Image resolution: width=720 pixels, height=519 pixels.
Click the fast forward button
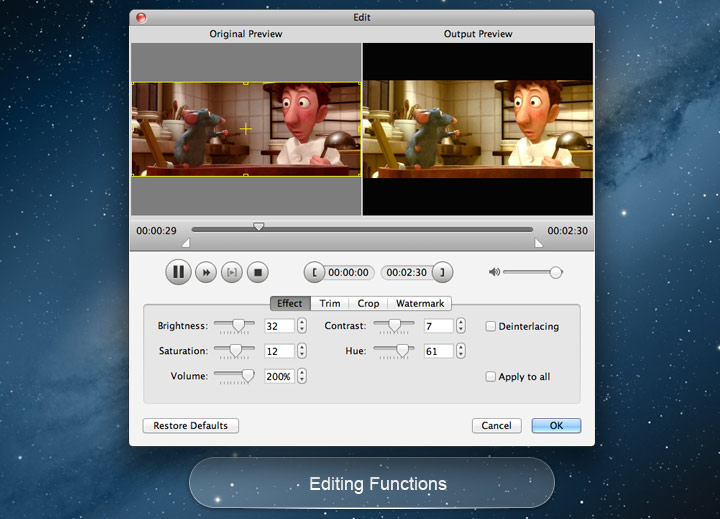click(206, 272)
